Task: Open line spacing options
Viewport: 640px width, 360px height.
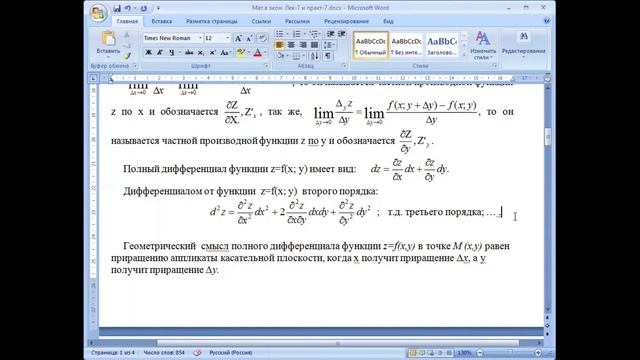Action: [x=329, y=45]
